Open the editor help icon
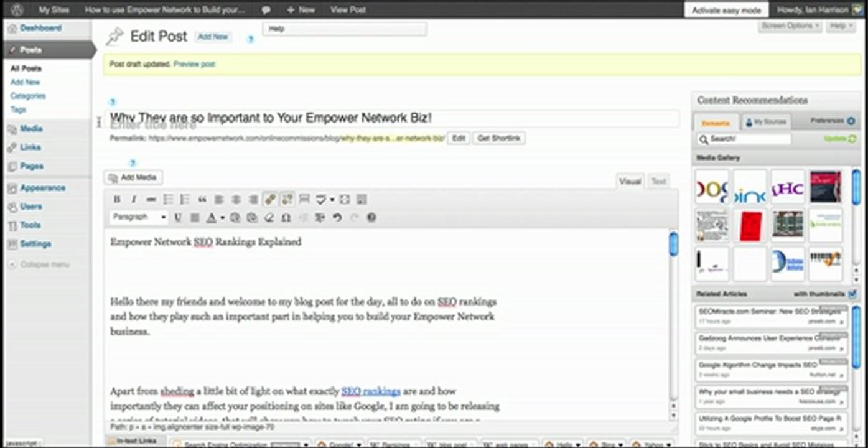Screen dimensions: 868x448 pos(371,218)
